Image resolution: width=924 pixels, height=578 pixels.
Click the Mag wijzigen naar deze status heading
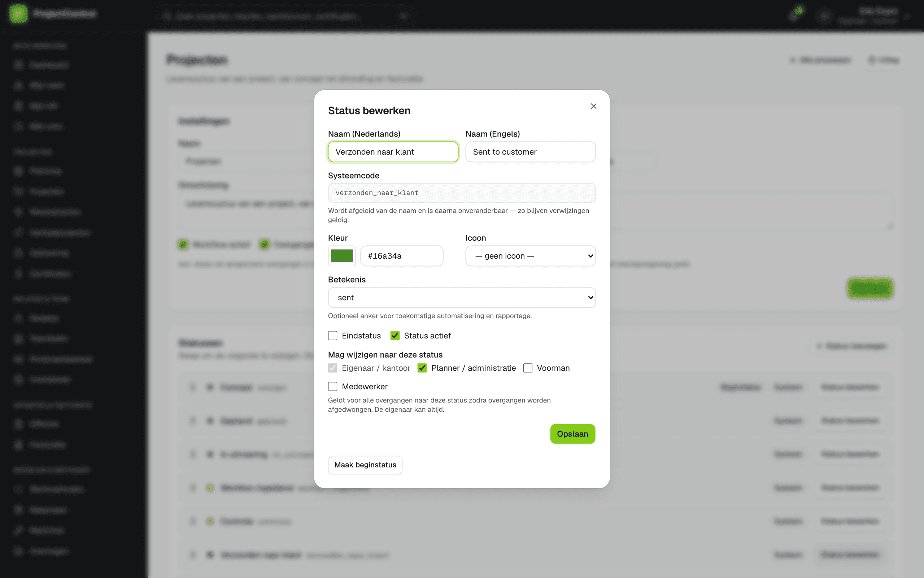click(x=385, y=355)
